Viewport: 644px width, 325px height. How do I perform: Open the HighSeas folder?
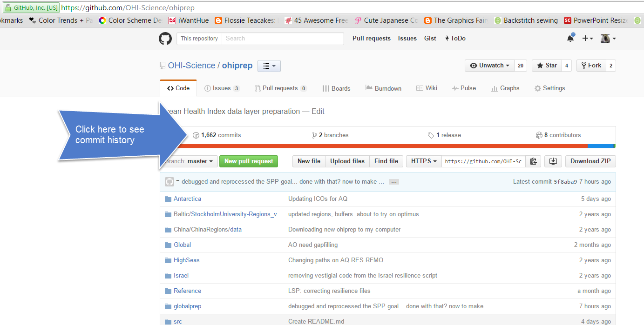pyautogui.click(x=186, y=260)
